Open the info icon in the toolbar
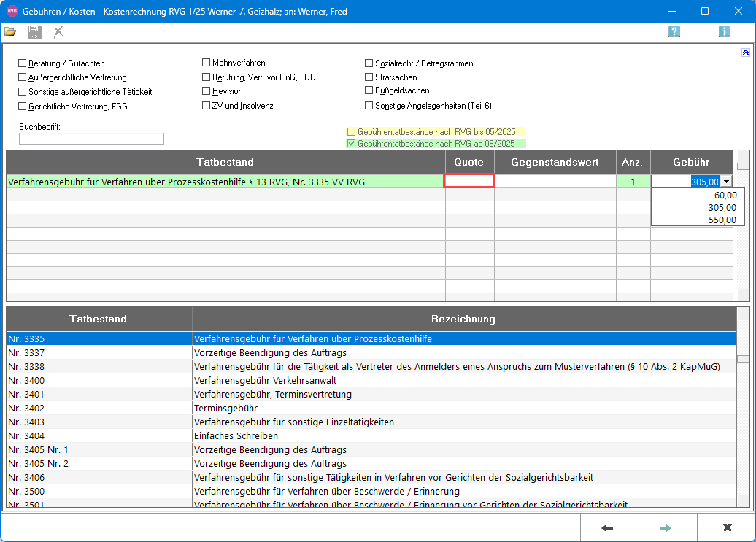The height and width of the screenshot is (542, 756). (724, 31)
